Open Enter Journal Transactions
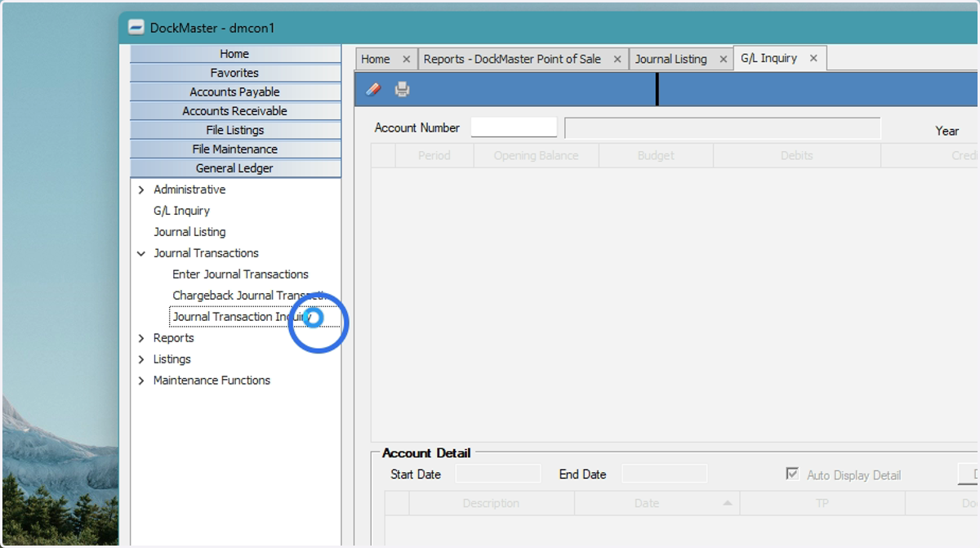This screenshot has width=980, height=548. 240,274
